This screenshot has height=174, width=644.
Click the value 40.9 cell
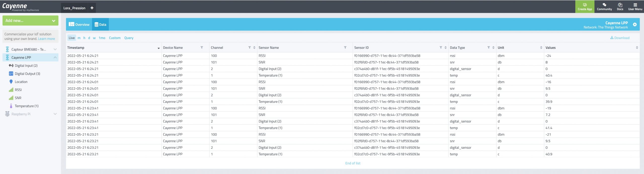click(x=592, y=154)
